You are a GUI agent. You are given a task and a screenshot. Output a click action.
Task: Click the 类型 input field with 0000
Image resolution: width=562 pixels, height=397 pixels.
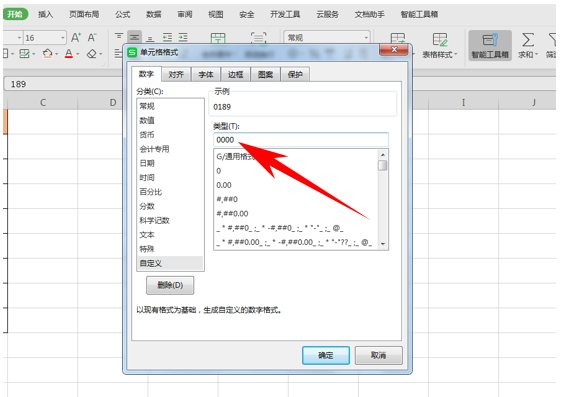(301, 140)
